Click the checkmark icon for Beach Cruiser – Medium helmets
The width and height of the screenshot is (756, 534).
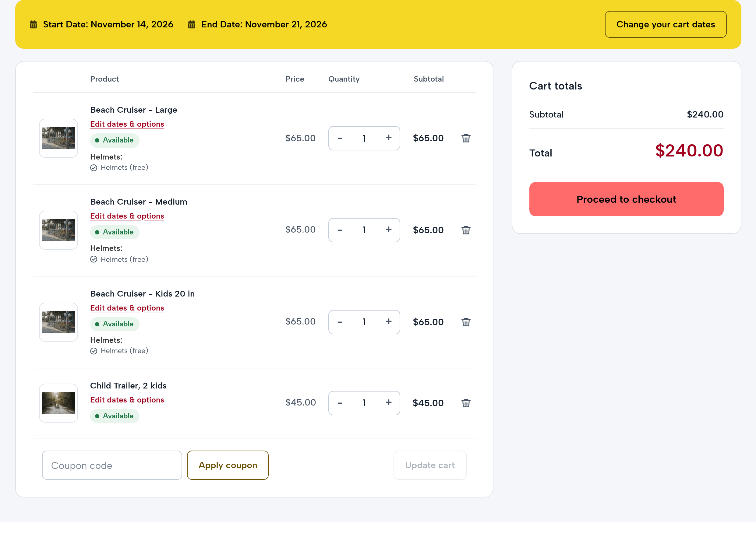[x=94, y=259]
